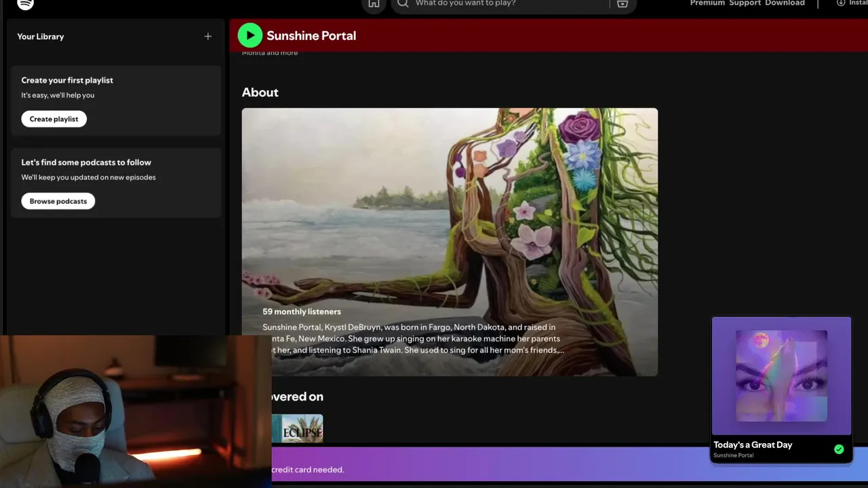Open the Premium link

click(x=707, y=3)
